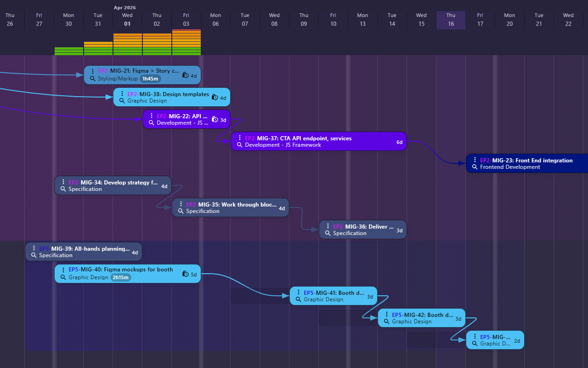Open the three-dot menu on MIG-37 card
Image resolution: width=588 pixels, height=368 pixels.
click(x=239, y=138)
